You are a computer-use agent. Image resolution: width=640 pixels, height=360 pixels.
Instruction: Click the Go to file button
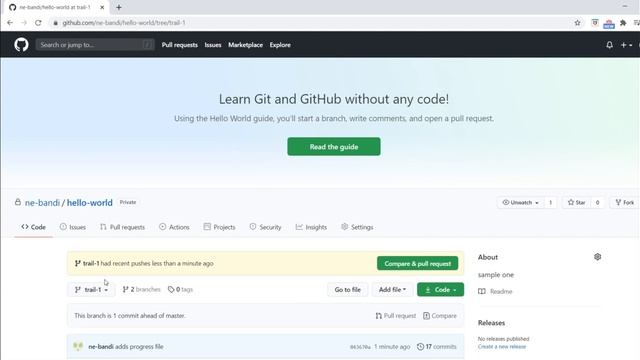(348, 289)
